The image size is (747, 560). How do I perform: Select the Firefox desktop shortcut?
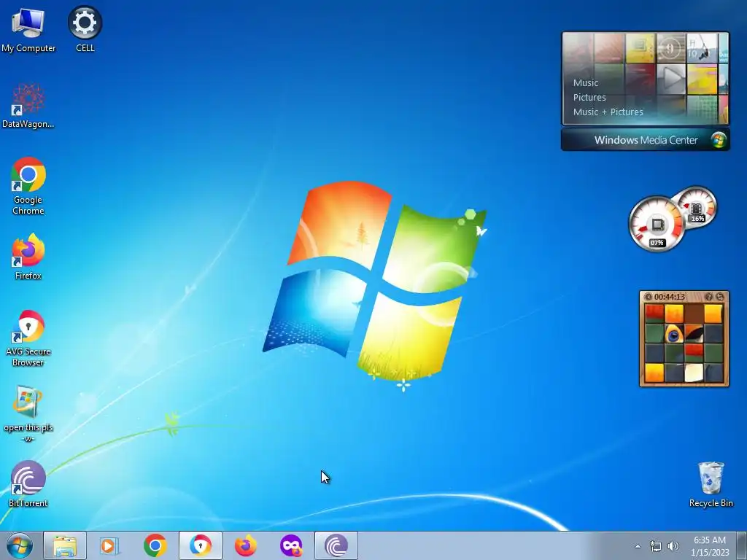pyautogui.click(x=28, y=256)
